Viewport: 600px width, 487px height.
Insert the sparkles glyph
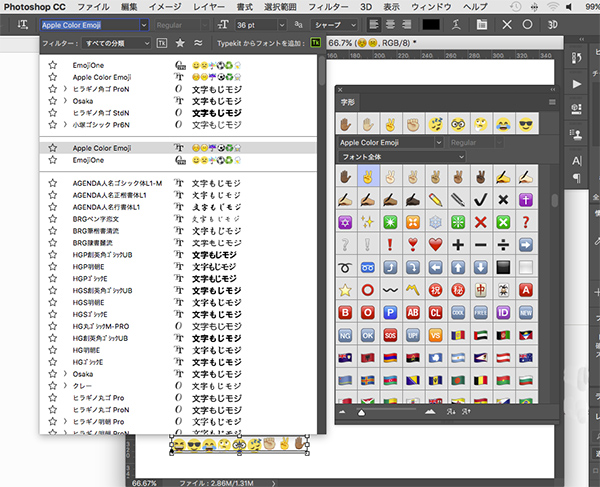pyautogui.click(x=367, y=222)
